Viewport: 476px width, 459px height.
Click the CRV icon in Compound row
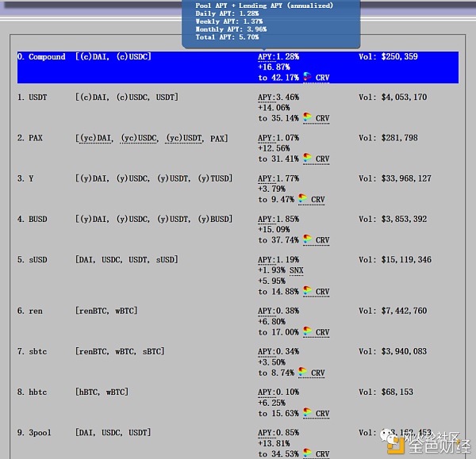307,77
